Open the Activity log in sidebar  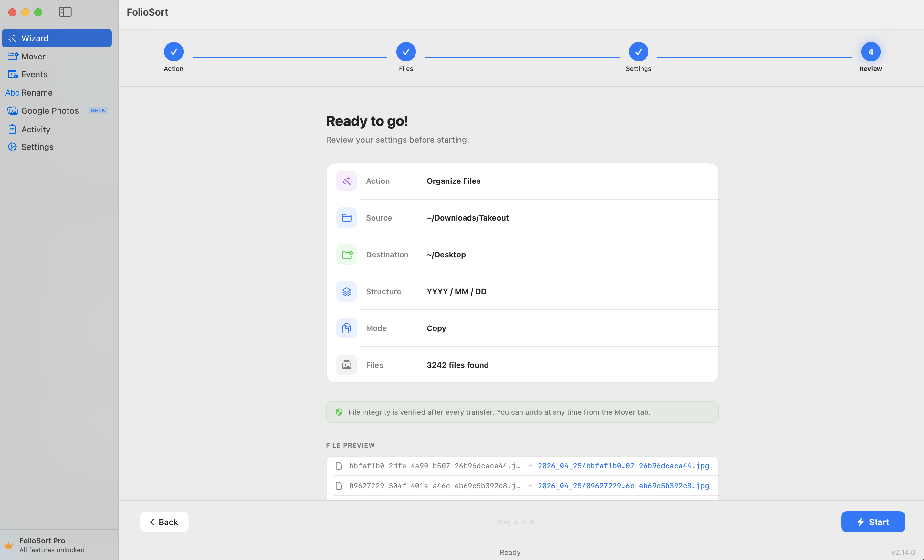pyautogui.click(x=57, y=129)
